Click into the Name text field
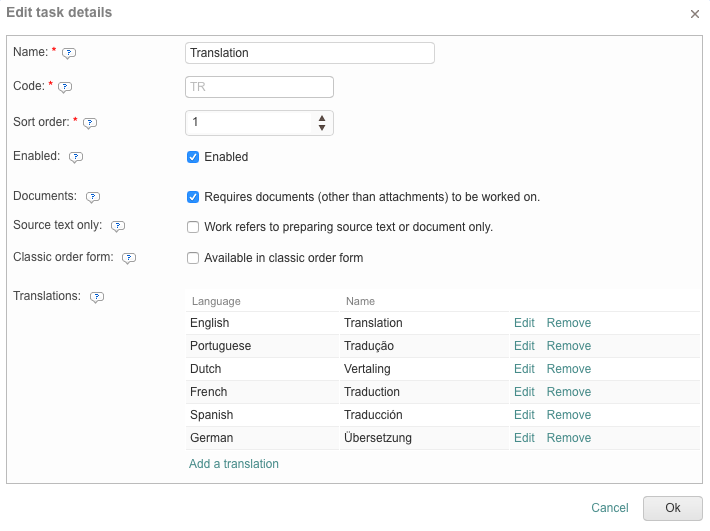The width and height of the screenshot is (710, 531). pos(310,53)
